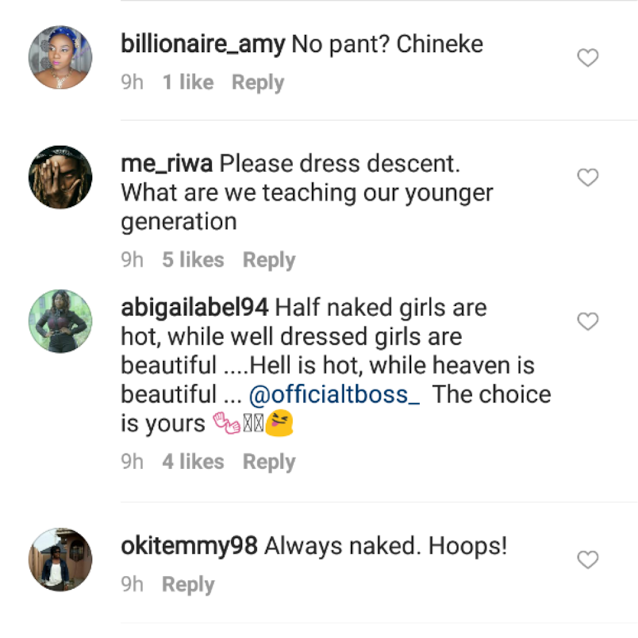Go to the okitemmy98 username link
638x638 pixels.
(189, 546)
